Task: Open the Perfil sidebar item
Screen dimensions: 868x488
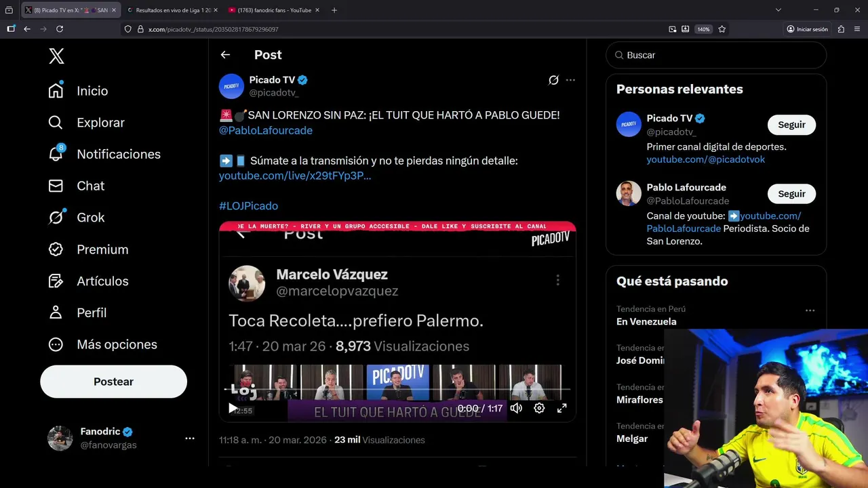Action: pyautogui.click(x=77, y=312)
